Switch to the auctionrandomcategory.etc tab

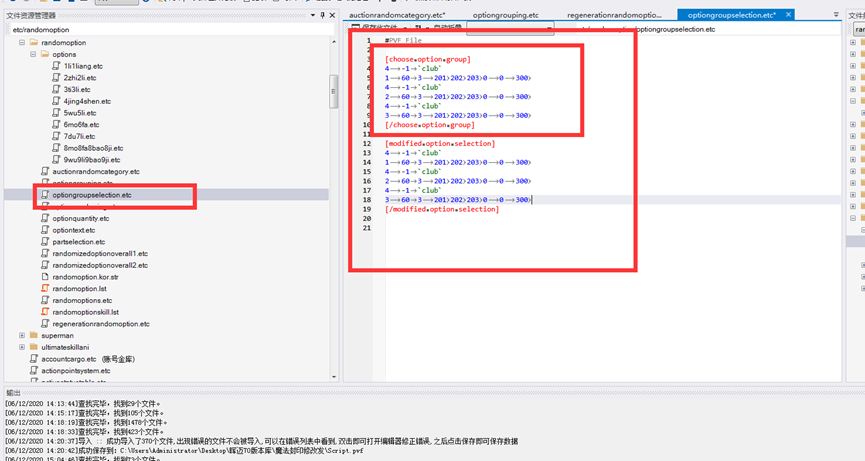point(397,16)
